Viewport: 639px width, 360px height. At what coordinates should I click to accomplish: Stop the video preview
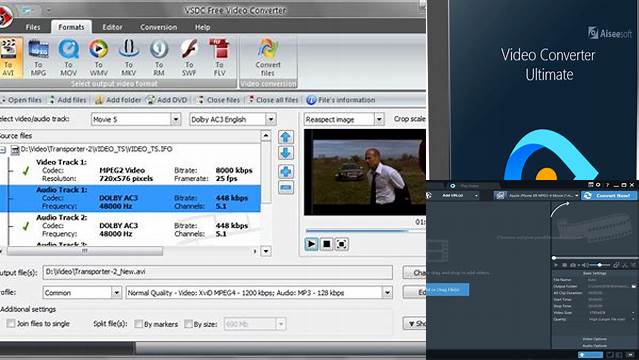coord(326,244)
